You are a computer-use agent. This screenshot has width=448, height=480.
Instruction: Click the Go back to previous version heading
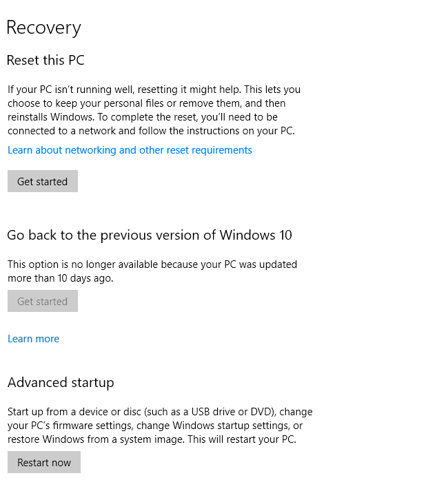coord(149,236)
